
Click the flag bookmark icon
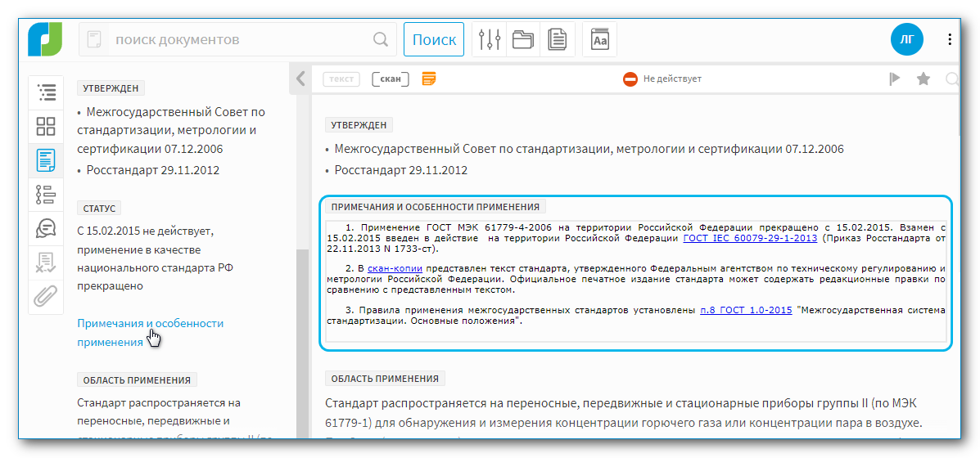[895, 79]
